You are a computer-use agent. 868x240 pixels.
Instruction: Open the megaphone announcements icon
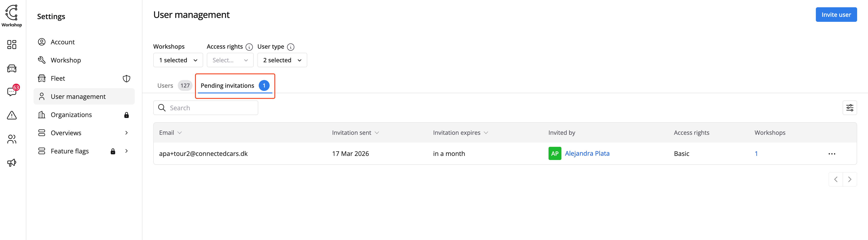click(12, 163)
